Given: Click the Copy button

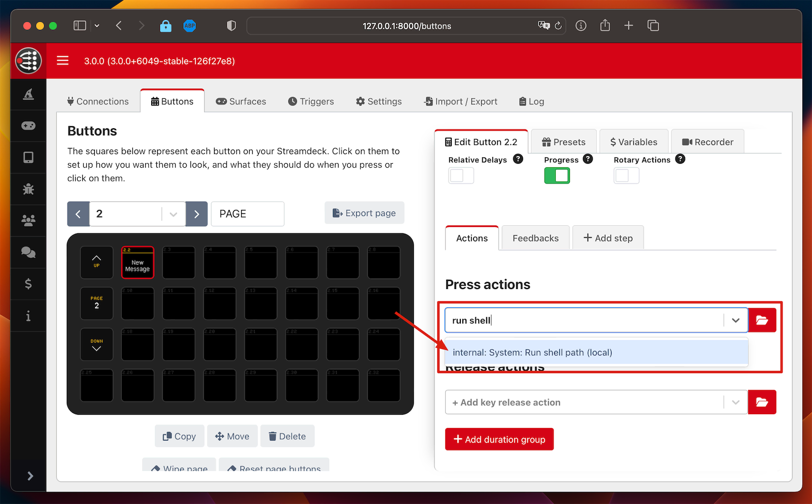Looking at the screenshot, I should (x=179, y=436).
